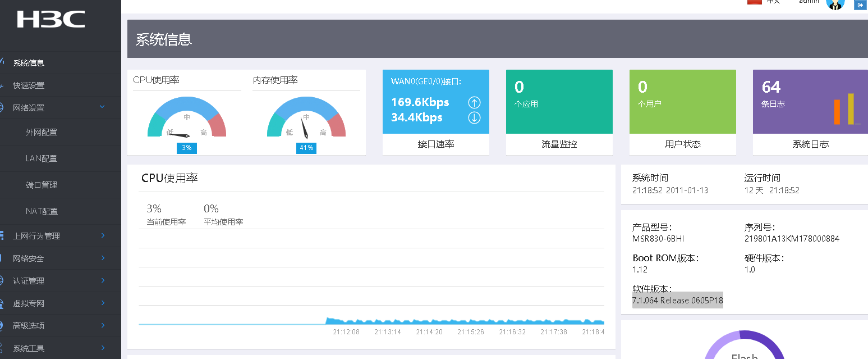The image size is (868, 359).
Task: Collapse the 网络设置 chevron
Action: tap(102, 107)
